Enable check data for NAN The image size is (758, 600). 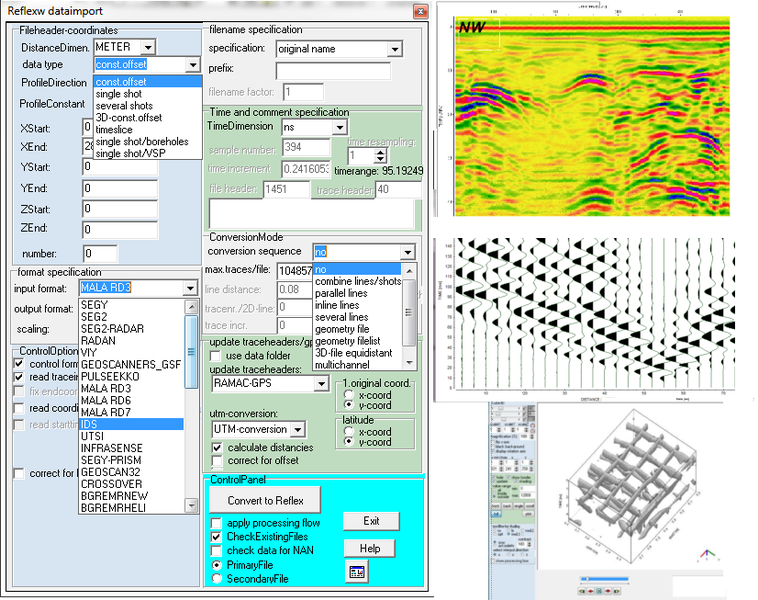(x=217, y=551)
